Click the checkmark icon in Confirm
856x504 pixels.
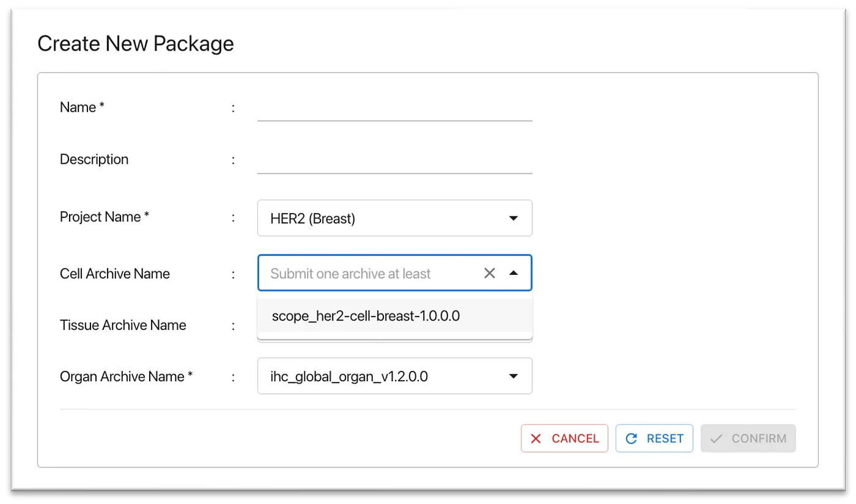click(717, 439)
